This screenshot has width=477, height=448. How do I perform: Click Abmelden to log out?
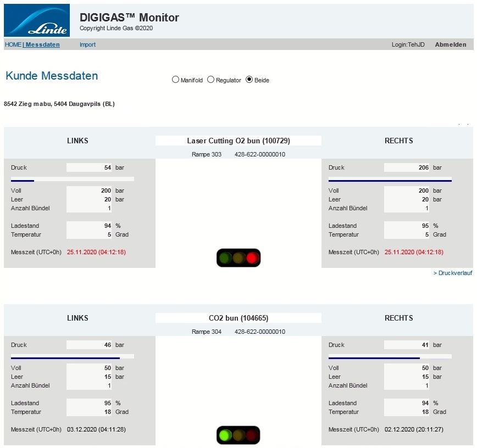451,44
